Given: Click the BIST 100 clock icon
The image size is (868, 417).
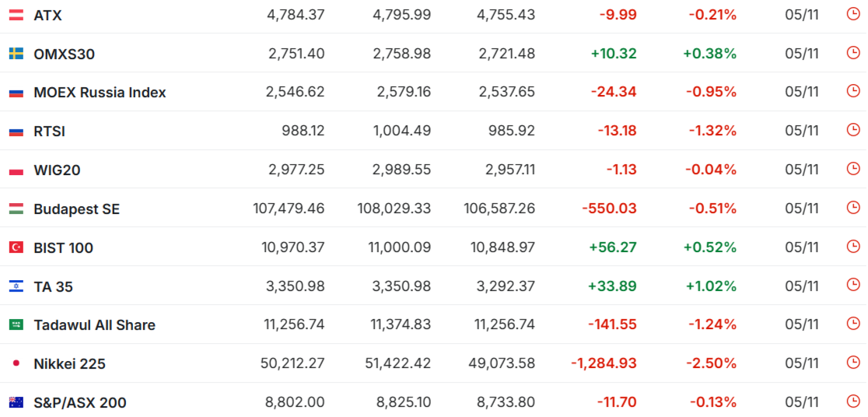Looking at the screenshot, I should tap(852, 247).
